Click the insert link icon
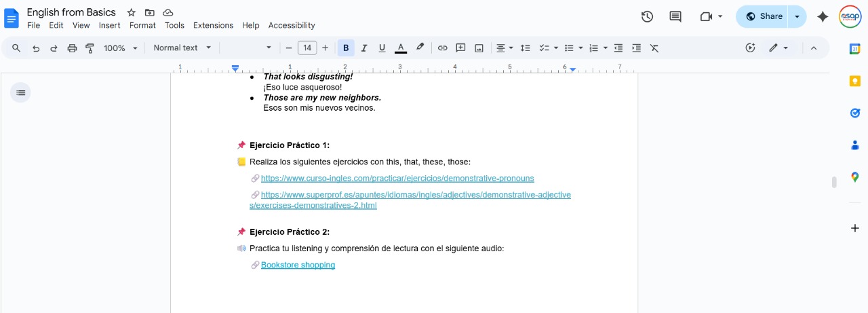The height and width of the screenshot is (313, 868). coord(442,48)
